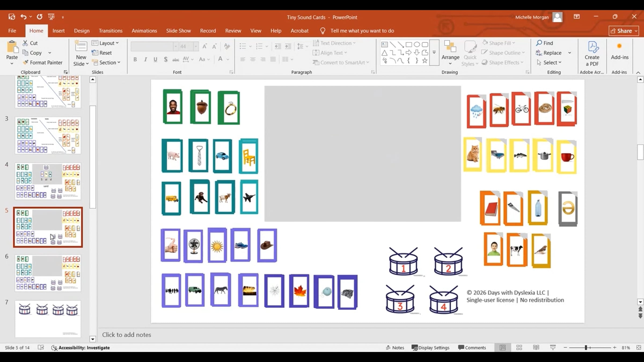The width and height of the screenshot is (644, 362).
Task: Click the Undo icon in Quick Access Toolbar
Action: (x=24, y=17)
